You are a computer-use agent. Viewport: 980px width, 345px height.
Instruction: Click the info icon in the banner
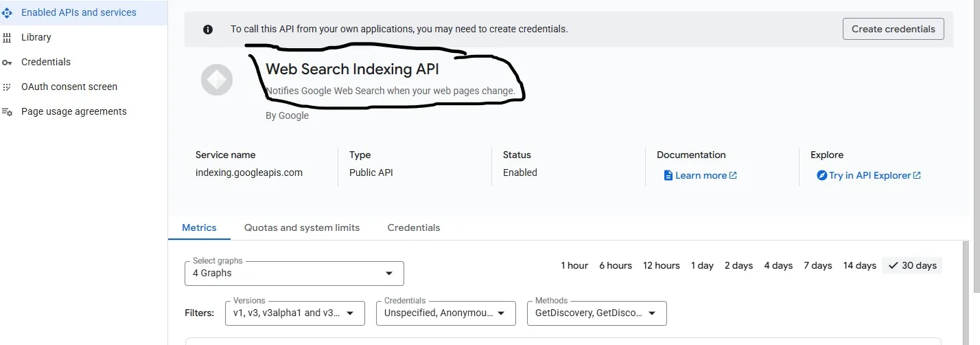pyautogui.click(x=208, y=29)
